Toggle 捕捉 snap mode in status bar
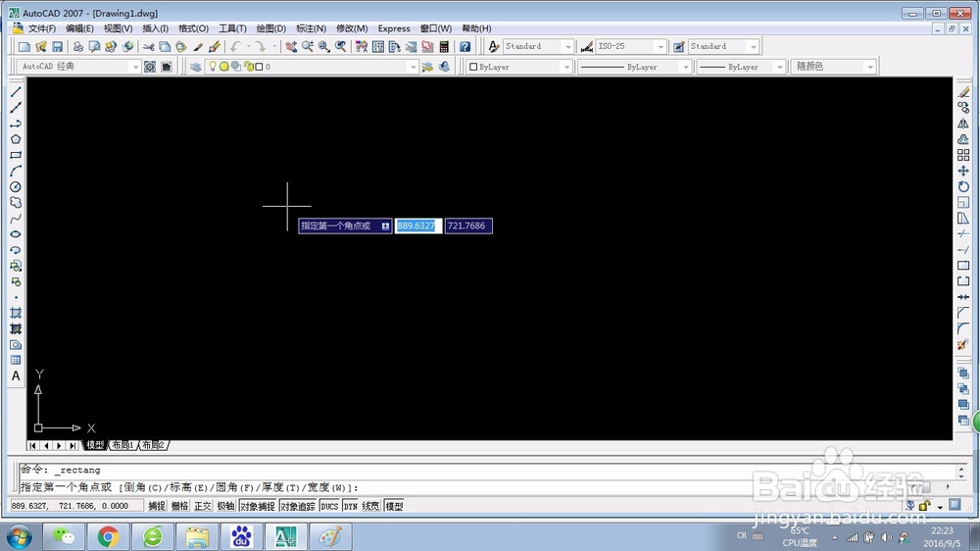This screenshot has width=980, height=551. tap(157, 506)
